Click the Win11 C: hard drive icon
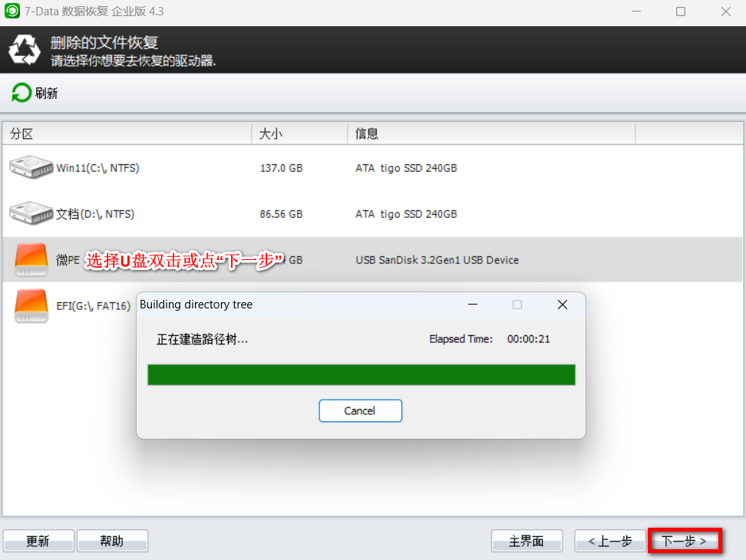 pyautogui.click(x=31, y=167)
